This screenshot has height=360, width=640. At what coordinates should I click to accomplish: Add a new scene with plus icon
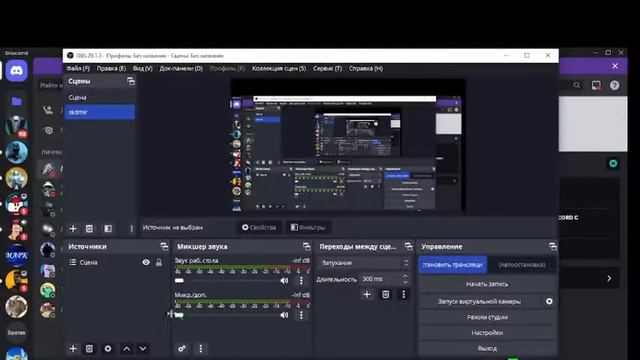pos(73,229)
